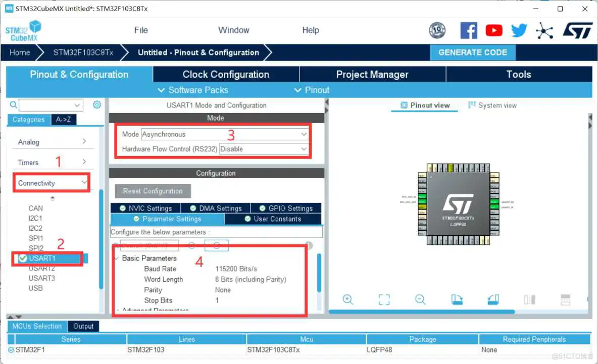Click the GENERATE CODE button

(472, 53)
